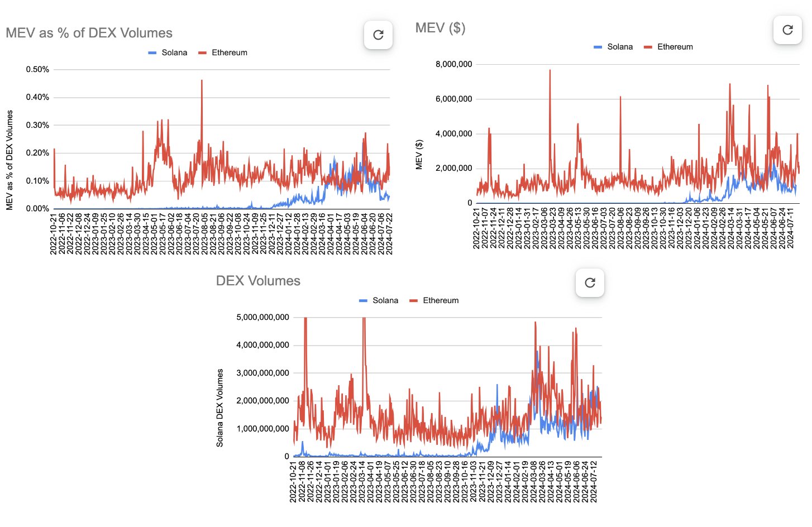
Task: Select red Ethereum marker in DEX Volumes legend
Action: 413,301
